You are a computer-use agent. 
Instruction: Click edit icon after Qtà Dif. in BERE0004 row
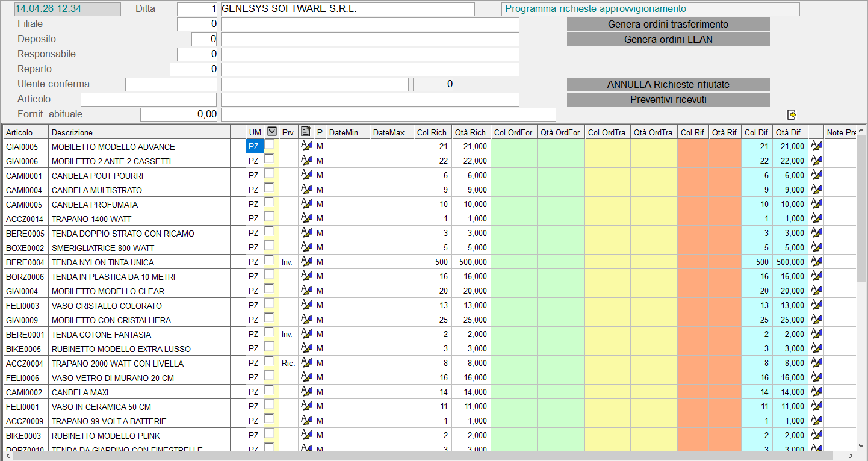pyautogui.click(x=816, y=262)
